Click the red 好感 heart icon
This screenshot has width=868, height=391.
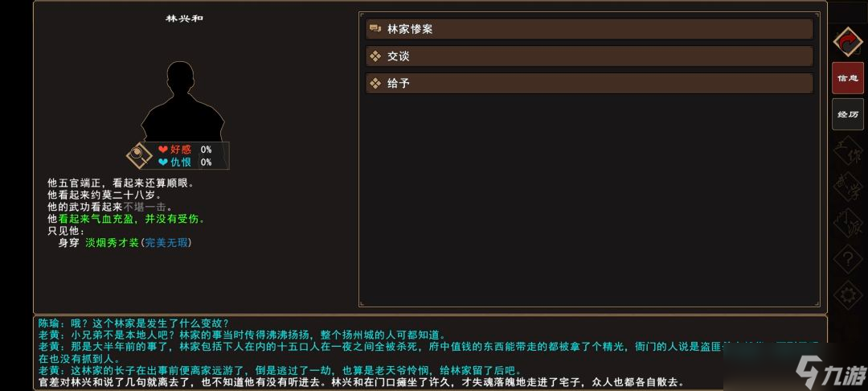163,150
